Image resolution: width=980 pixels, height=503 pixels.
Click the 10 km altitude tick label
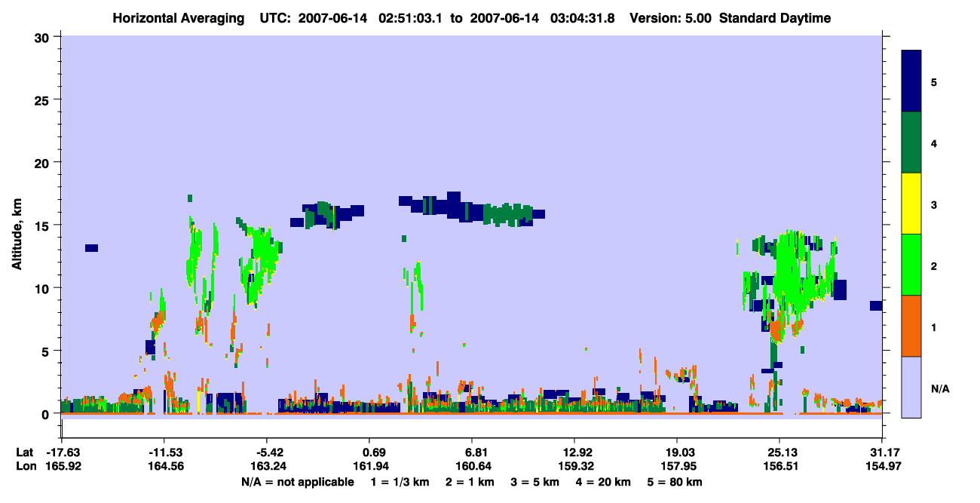click(42, 288)
